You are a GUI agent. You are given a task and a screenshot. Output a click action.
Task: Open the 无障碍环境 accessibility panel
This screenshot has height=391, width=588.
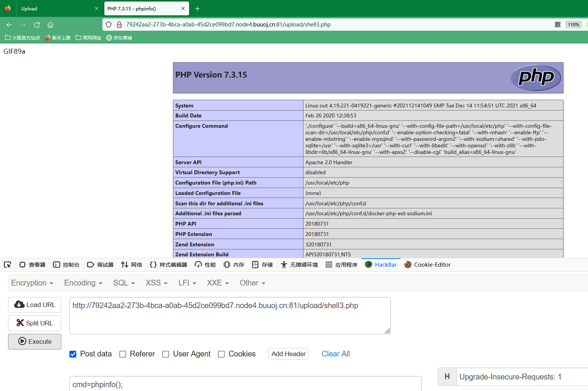click(x=299, y=265)
